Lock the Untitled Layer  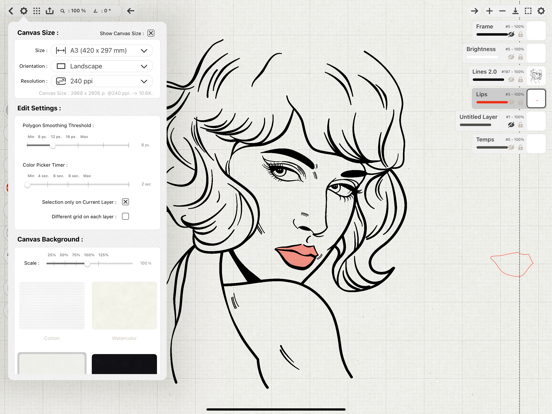coord(521,125)
